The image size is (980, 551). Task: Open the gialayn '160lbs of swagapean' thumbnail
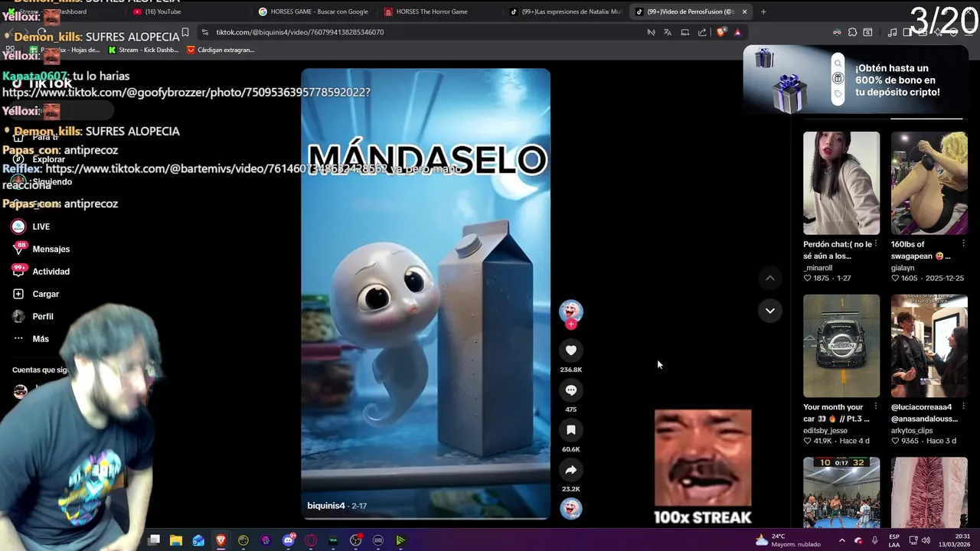pyautogui.click(x=929, y=183)
